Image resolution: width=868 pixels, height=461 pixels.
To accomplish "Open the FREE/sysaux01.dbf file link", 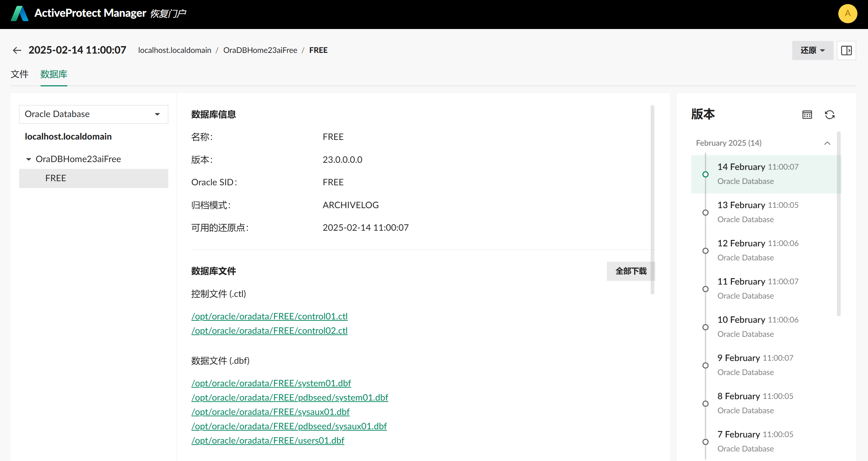I will (x=270, y=412).
